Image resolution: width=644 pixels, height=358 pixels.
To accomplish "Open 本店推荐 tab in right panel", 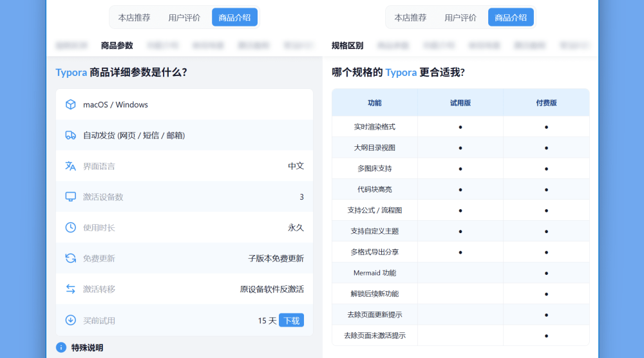I will 410,17.
